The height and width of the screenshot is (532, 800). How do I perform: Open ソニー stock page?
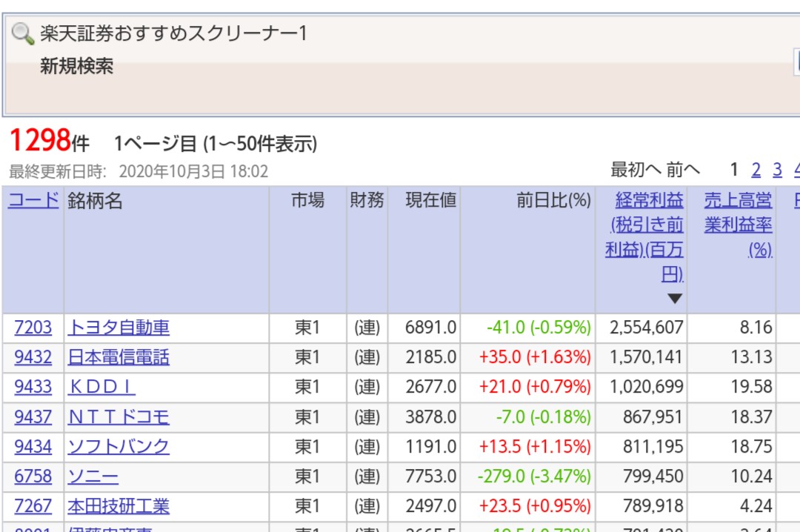pyautogui.click(x=93, y=476)
